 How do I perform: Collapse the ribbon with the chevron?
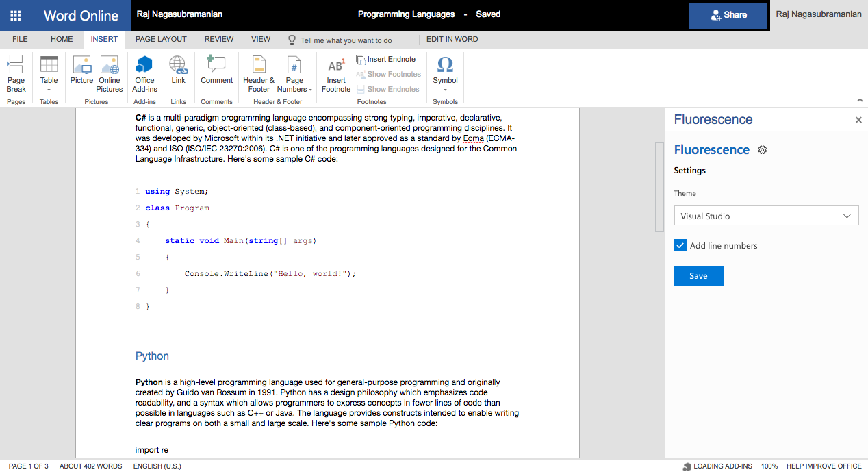click(x=860, y=101)
